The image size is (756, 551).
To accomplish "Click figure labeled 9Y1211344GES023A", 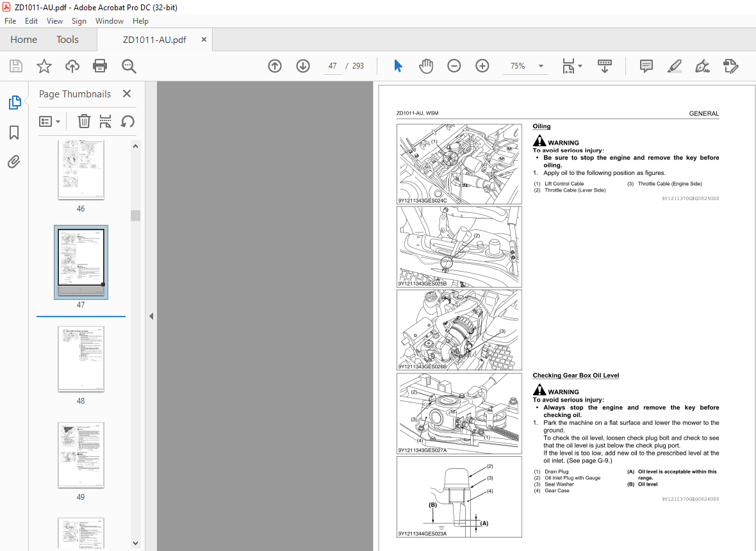I will 459,497.
